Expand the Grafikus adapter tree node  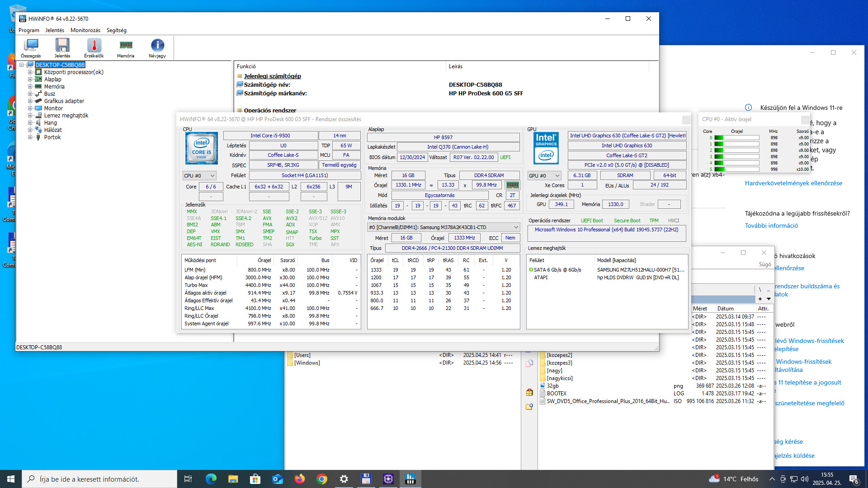pos(30,101)
